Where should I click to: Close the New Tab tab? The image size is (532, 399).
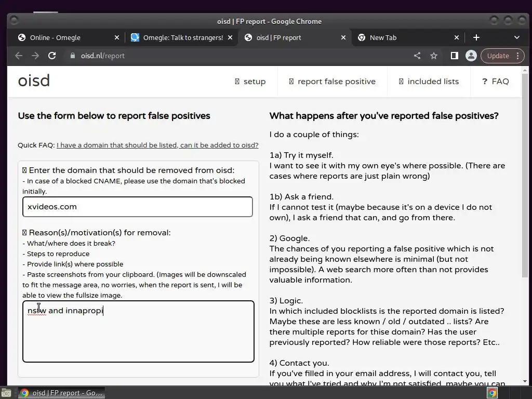click(x=457, y=37)
